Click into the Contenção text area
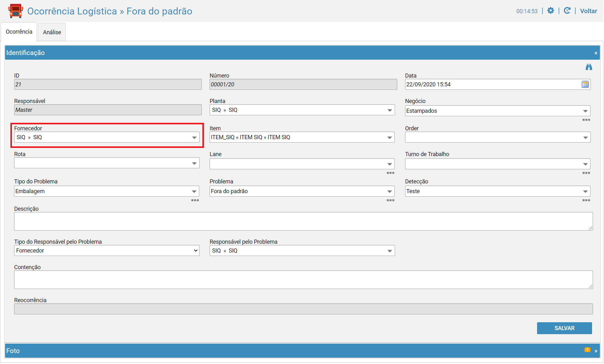This screenshot has height=364, width=604. pyautogui.click(x=303, y=280)
